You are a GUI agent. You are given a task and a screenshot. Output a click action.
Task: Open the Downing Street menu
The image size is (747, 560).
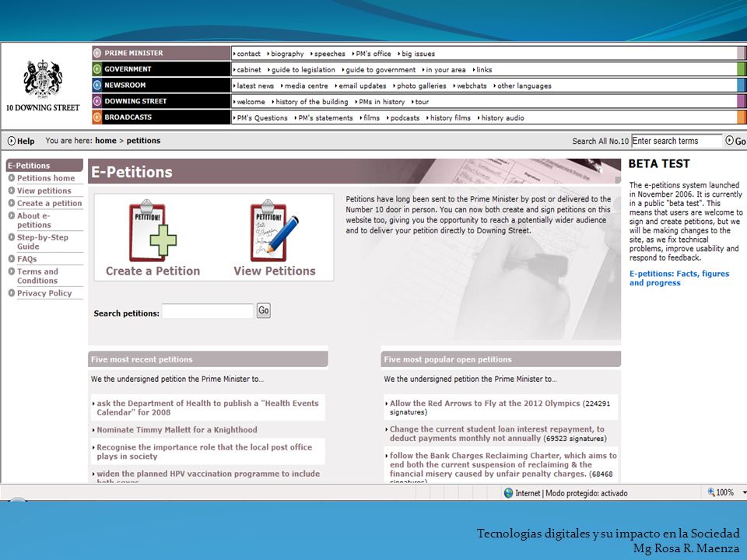[161, 101]
